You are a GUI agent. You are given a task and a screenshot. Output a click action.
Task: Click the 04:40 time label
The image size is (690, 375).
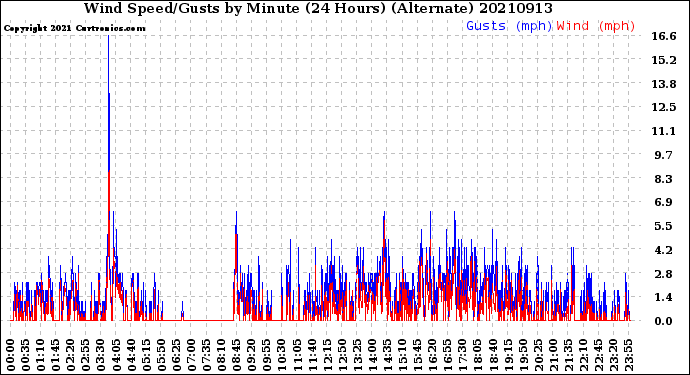tap(131, 355)
